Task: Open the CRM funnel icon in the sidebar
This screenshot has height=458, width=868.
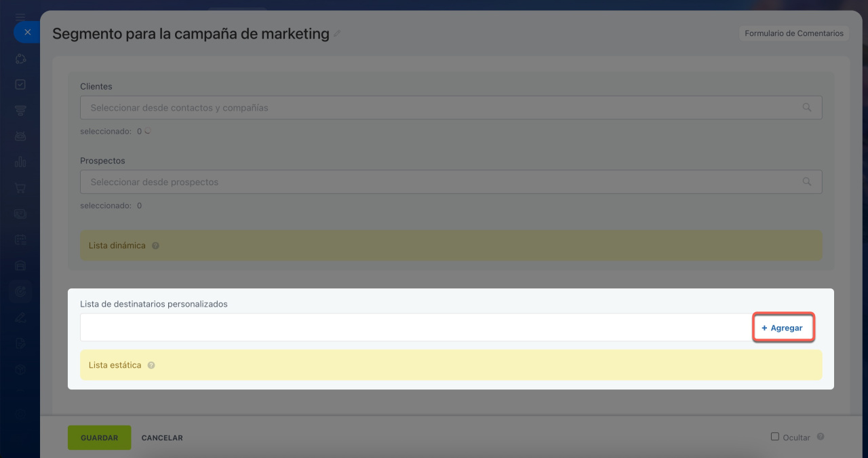Action: pyautogui.click(x=20, y=111)
